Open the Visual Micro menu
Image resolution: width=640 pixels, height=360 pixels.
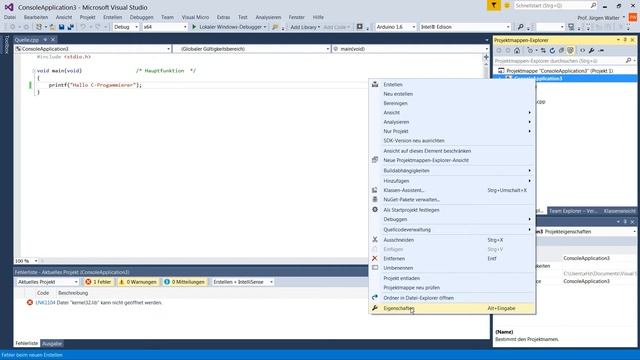[195, 17]
